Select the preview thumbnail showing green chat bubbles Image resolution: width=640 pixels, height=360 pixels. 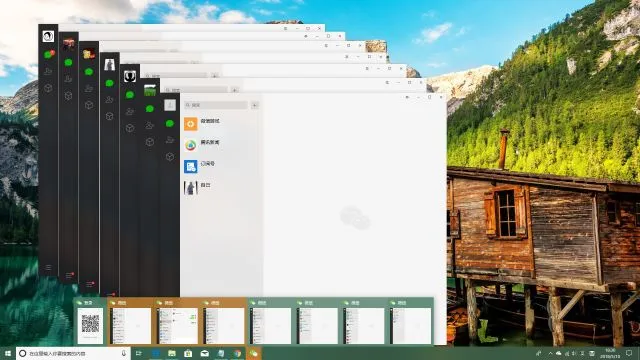(x=177, y=322)
